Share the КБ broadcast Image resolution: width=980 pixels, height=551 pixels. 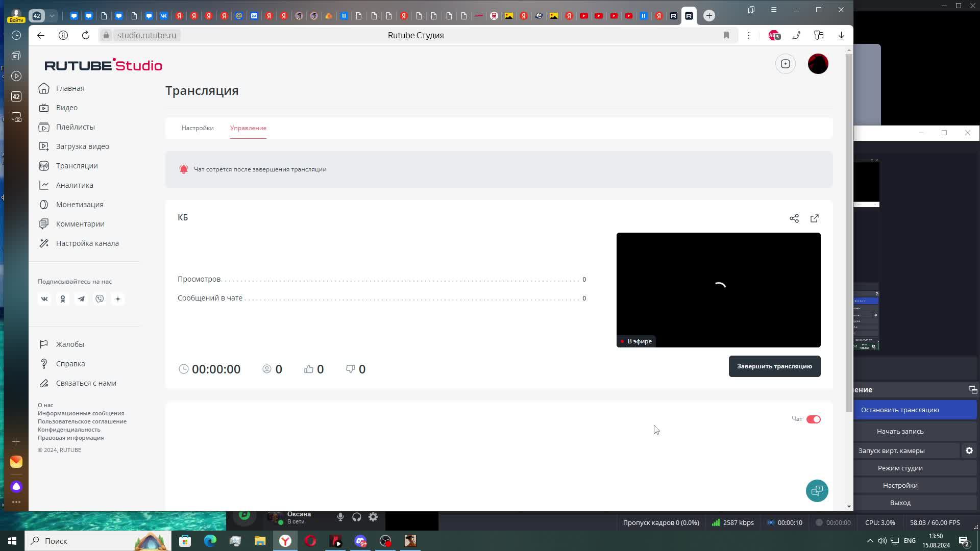[x=794, y=218]
